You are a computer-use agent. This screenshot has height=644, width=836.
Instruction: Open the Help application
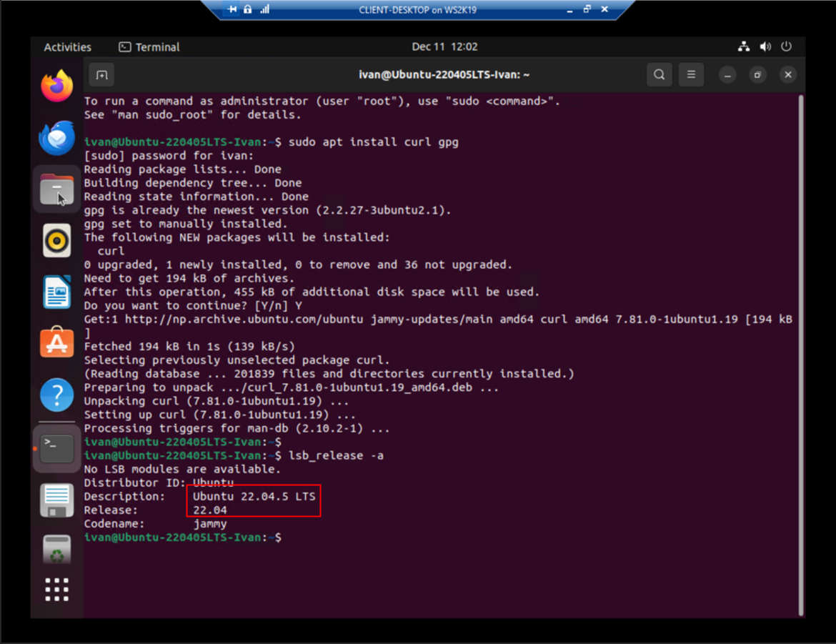click(57, 394)
